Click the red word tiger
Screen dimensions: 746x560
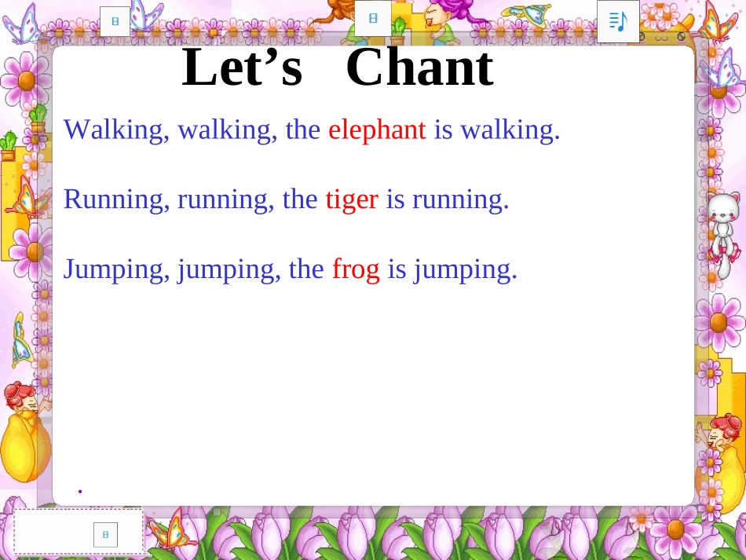point(352,199)
